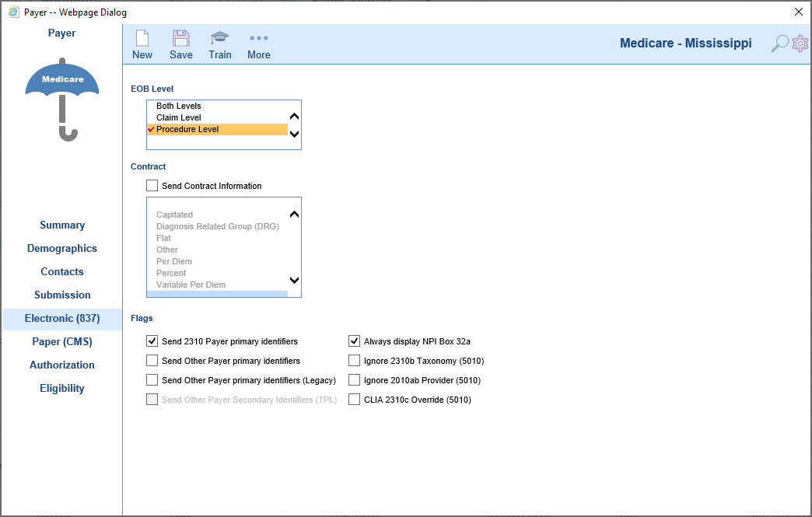
Task: Click the Contract list up arrow
Action: [x=294, y=215]
